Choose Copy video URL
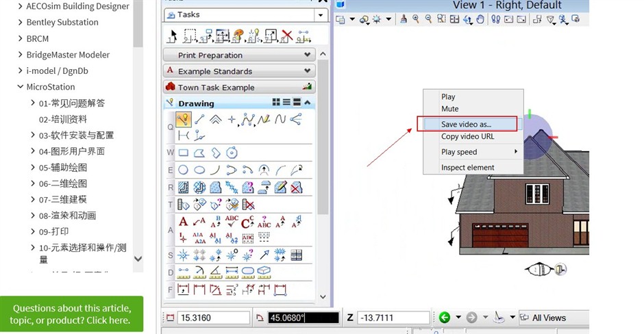This screenshot has height=334, width=644. [x=473, y=136]
